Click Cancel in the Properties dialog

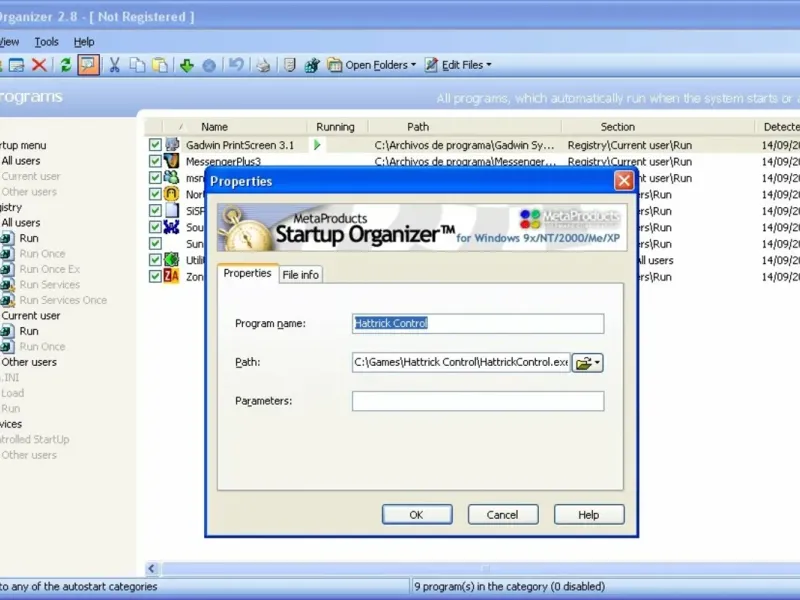pos(503,515)
